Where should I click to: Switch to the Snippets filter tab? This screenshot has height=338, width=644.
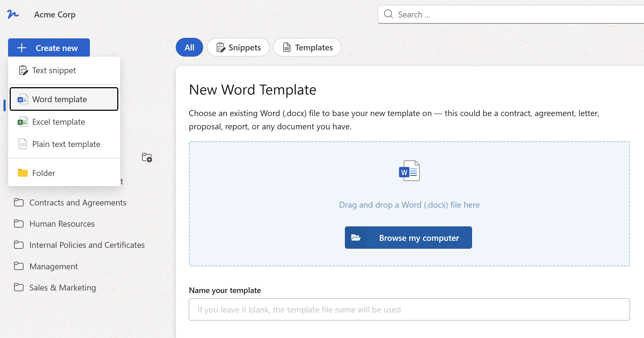[x=238, y=47]
